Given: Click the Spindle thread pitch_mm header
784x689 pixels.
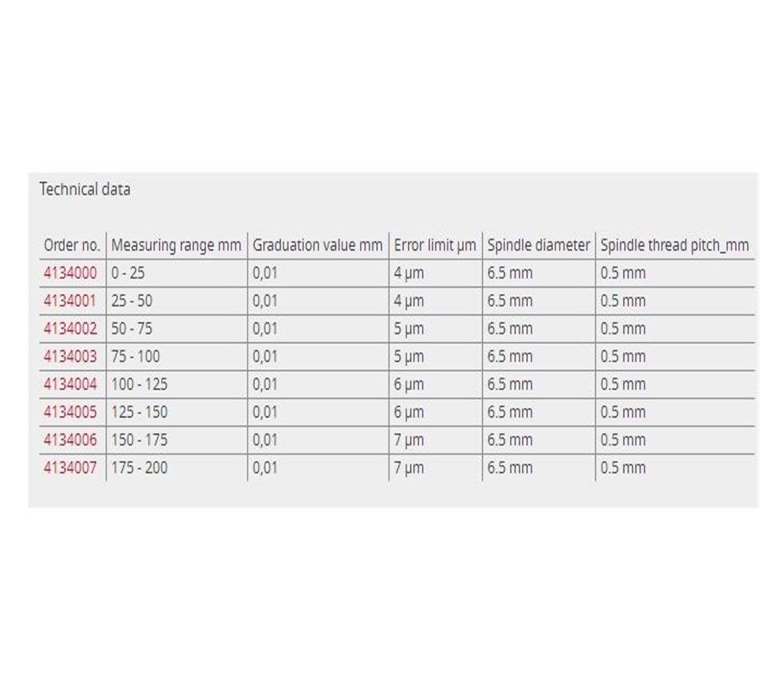Looking at the screenshot, I should point(675,245).
